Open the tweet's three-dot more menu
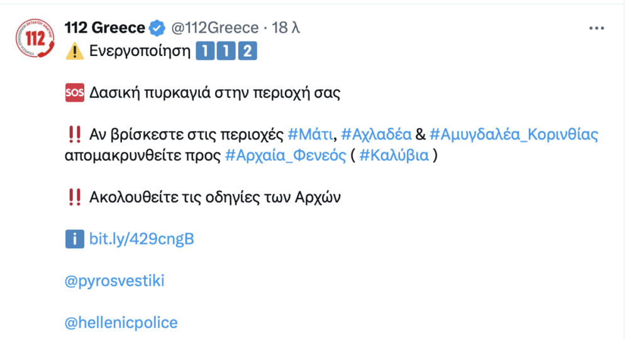This screenshot has height=340, width=644. click(x=596, y=28)
